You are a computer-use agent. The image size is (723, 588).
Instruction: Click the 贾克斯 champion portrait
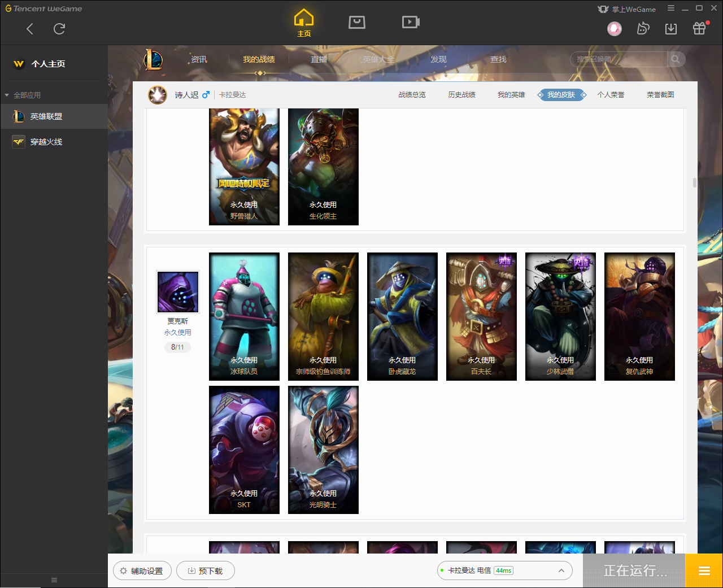(178, 292)
